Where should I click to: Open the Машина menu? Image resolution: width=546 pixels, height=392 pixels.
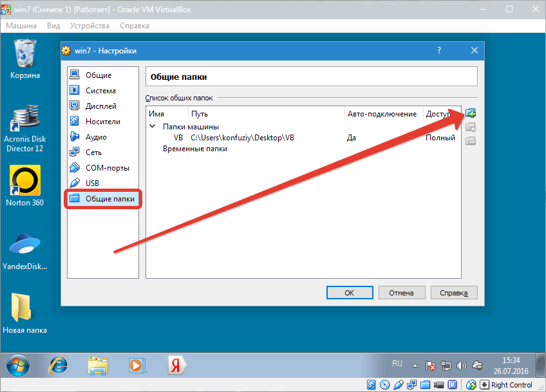point(21,26)
